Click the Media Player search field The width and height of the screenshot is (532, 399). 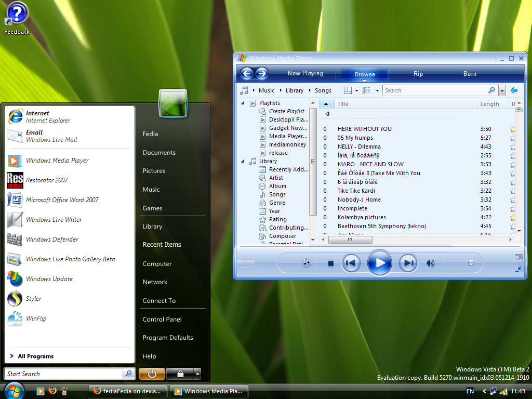pyautogui.click(x=435, y=90)
